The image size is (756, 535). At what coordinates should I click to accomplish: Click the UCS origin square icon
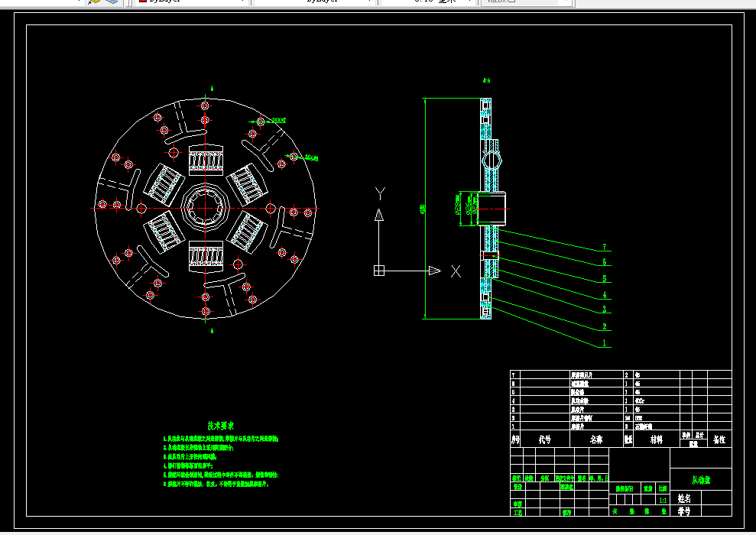379,271
